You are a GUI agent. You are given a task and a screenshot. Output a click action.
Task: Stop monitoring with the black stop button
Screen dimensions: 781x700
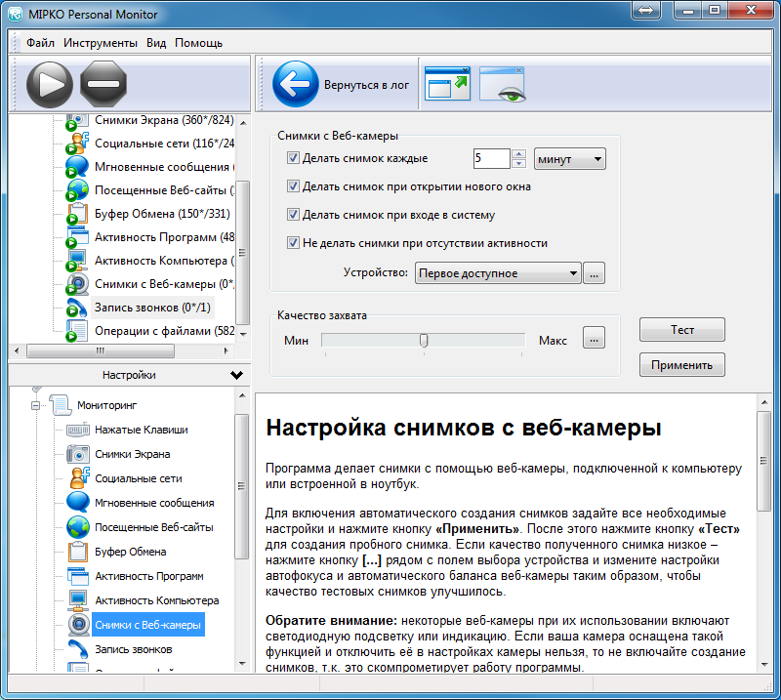pos(103,84)
